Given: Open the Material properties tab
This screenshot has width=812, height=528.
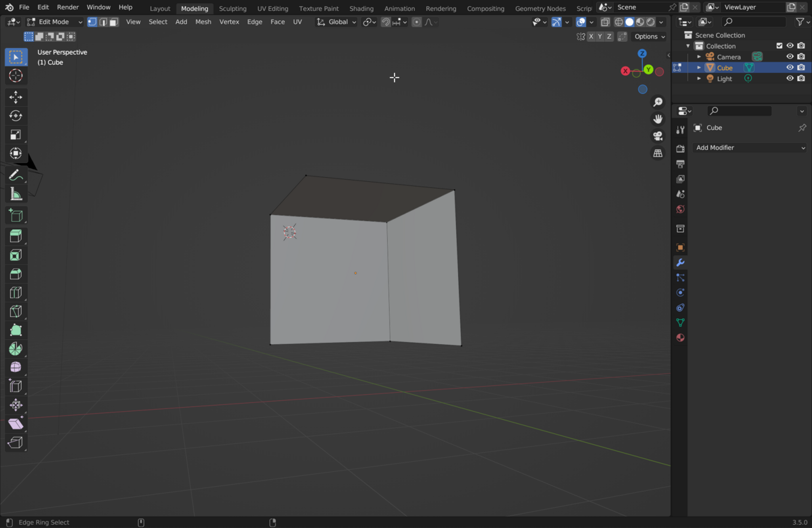Looking at the screenshot, I should (x=681, y=337).
